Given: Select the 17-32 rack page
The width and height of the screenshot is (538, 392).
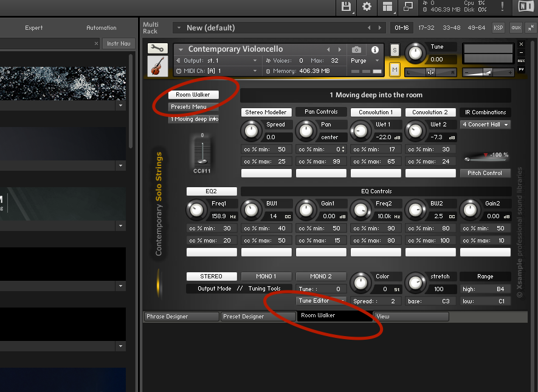Looking at the screenshot, I should pyautogui.click(x=426, y=28).
